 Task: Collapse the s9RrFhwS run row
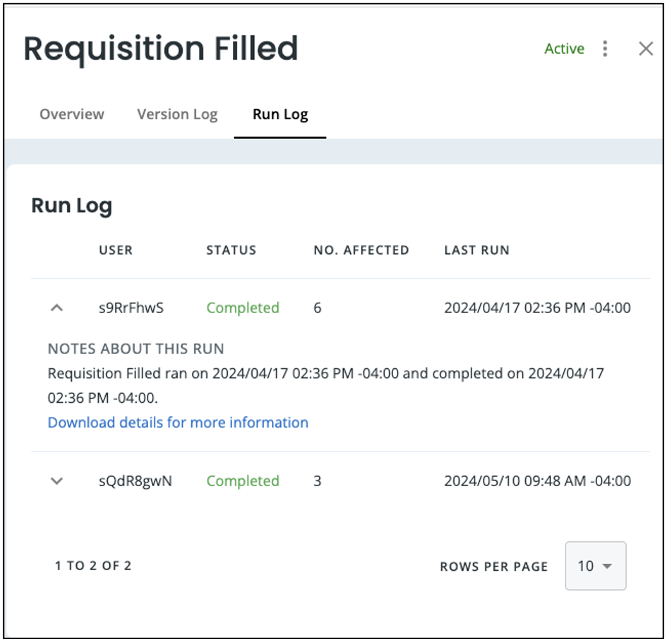(56, 307)
